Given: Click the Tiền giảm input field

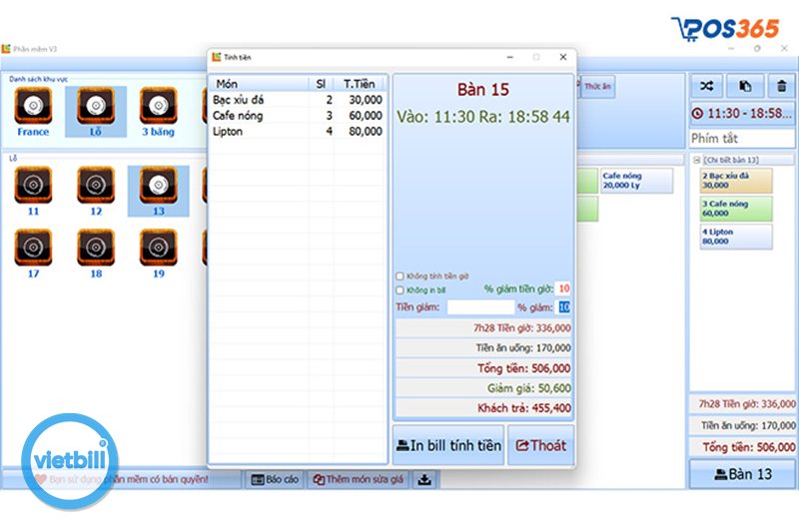Looking at the screenshot, I should pyautogui.click(x=479, y=307).
